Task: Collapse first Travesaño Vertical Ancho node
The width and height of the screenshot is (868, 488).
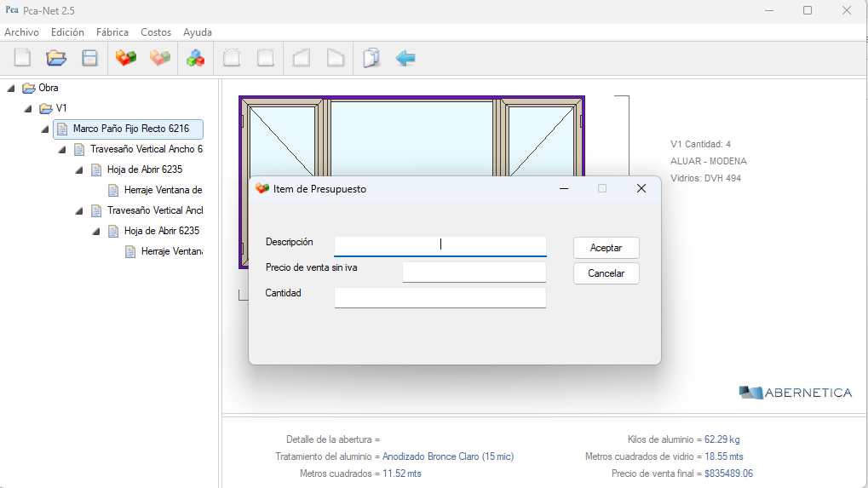Action: click(62, 149)
